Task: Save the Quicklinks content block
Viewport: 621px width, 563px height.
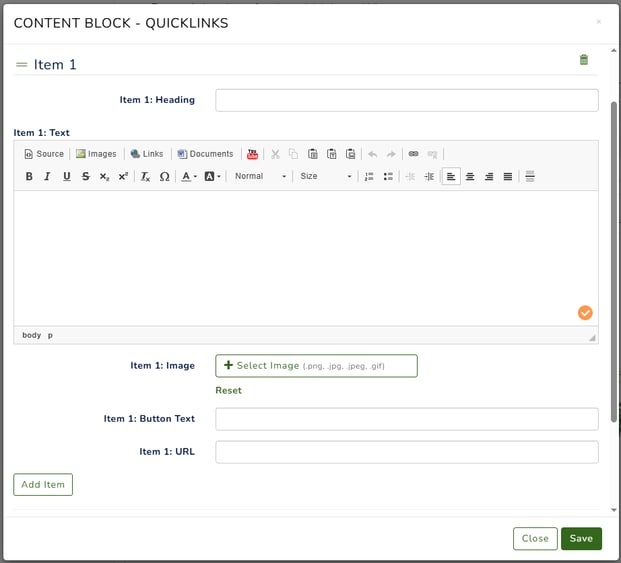Action: click(x=581, y=538)
